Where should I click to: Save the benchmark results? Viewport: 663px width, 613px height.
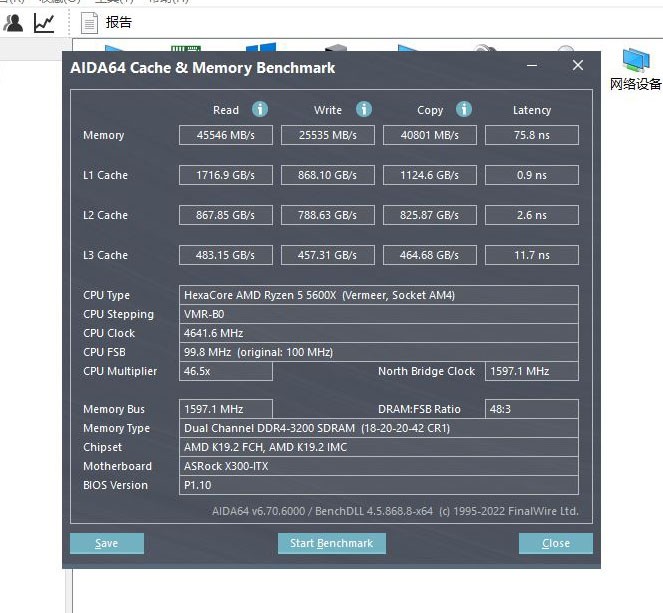(x=107, y=543)
